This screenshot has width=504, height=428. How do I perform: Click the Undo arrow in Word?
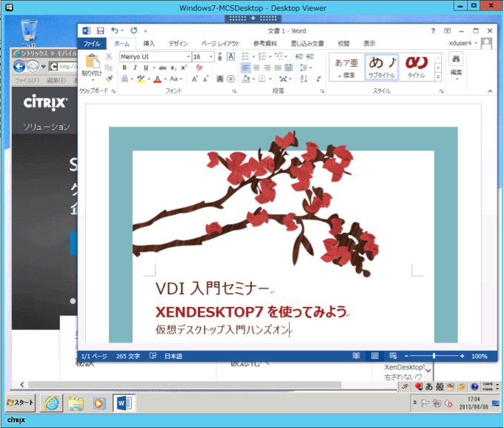(115, 30)
